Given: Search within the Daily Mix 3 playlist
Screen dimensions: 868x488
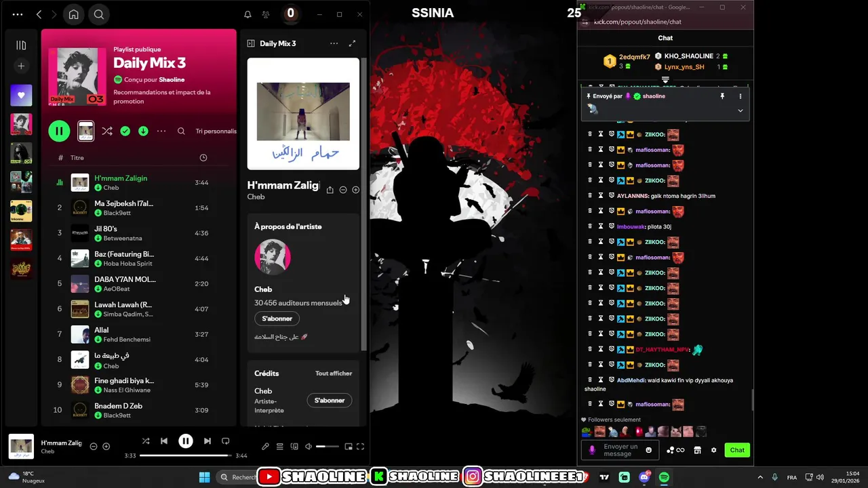Looking at the screenshot, I should pos(181,131).
